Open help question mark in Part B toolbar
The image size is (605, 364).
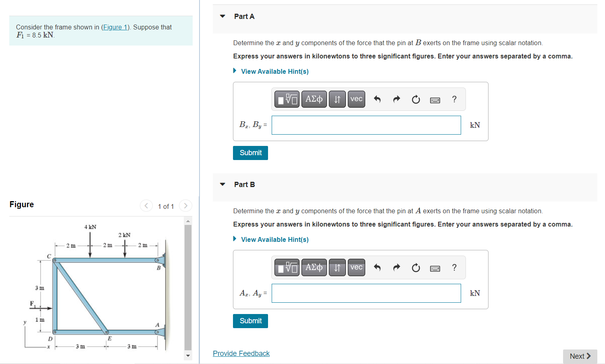[454, 267]
